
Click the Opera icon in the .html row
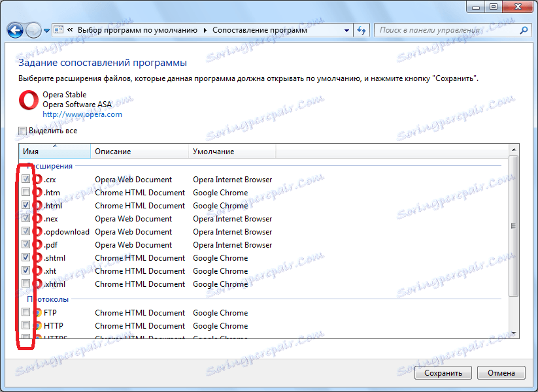[x=37, y=205]
